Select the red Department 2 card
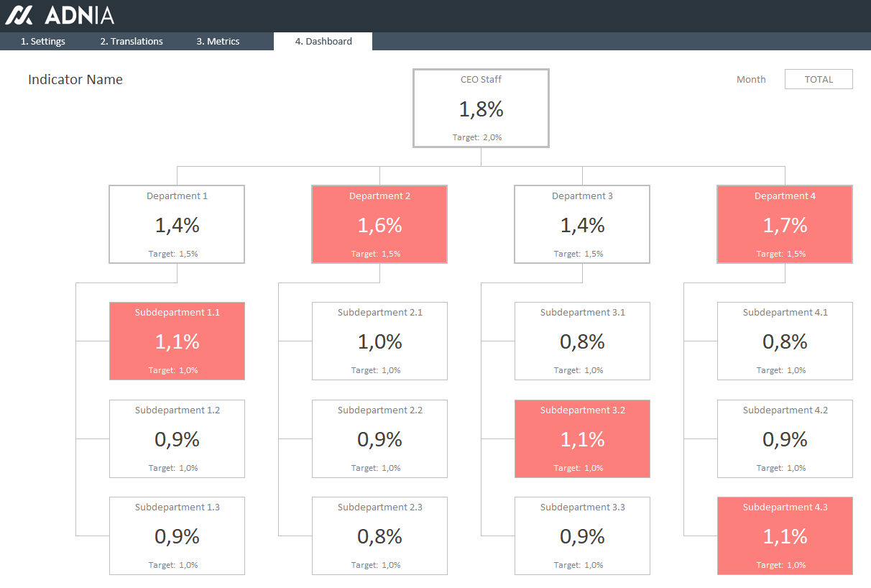 (379, 224)
